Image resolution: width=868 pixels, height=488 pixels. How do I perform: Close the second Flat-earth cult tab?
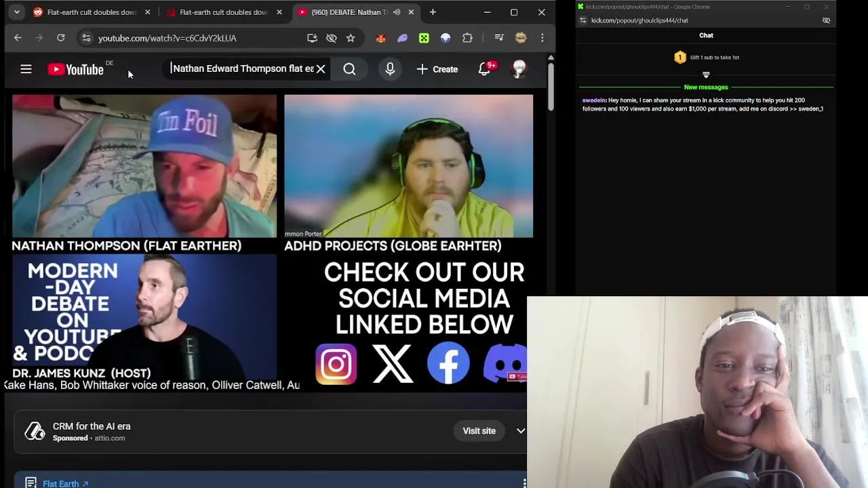pyautogui.click(x=279, y=12)
